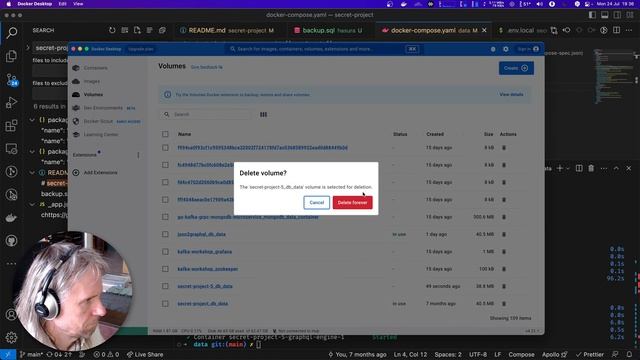
Task: Go to Containers in Docker Desktop sidebar
Action: click(96, 68)
